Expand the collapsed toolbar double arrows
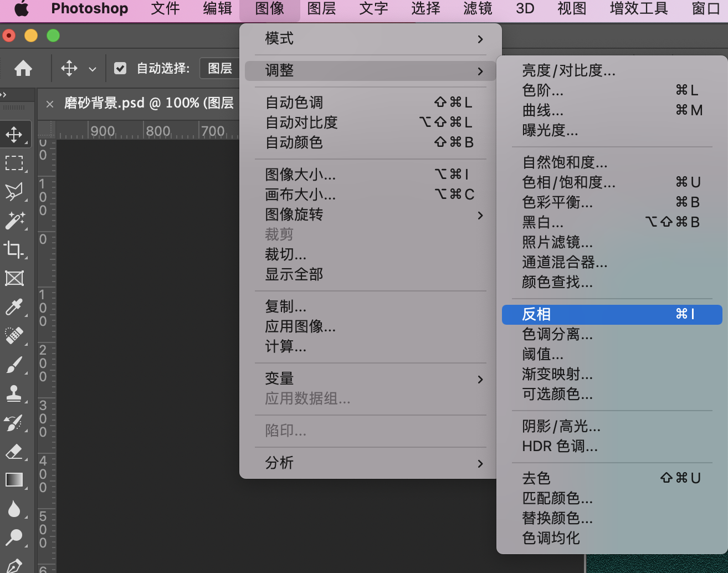 coord(3,95)
